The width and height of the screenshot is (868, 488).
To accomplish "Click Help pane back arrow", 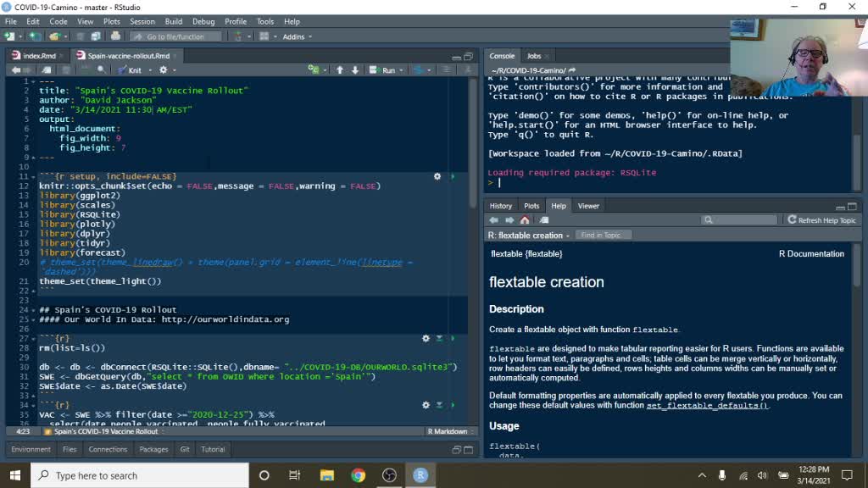I will (x=494, y=220).
